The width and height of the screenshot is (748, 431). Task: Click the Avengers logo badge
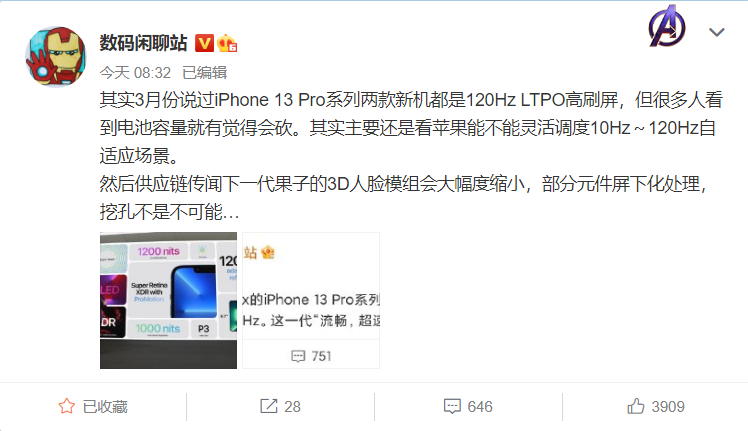click(x=667, y=26)
